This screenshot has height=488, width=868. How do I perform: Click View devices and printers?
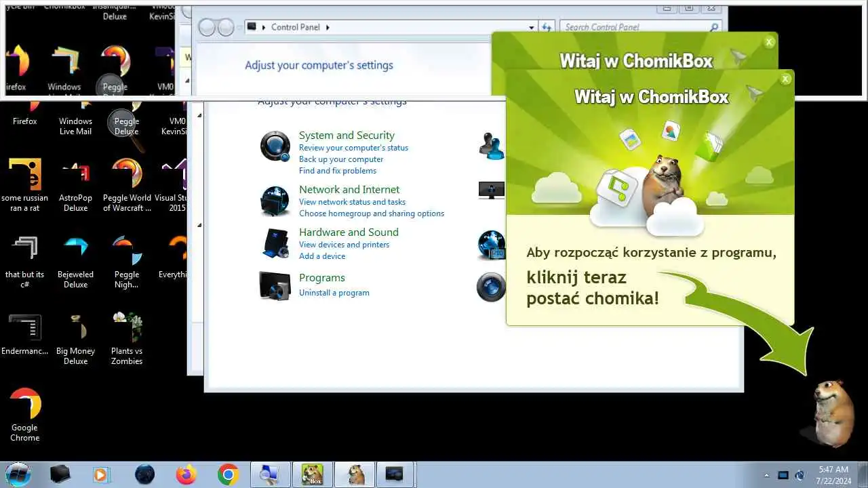point(344,245)
